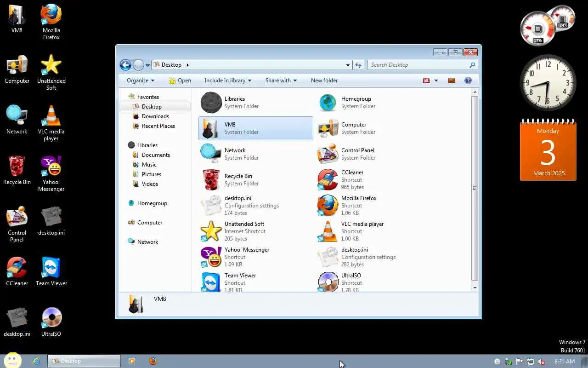Image resolution: width=588 pixels, height=368 pixels.
Task: Go back with the Explorer Back arrow
Action: tap(125, 65)
